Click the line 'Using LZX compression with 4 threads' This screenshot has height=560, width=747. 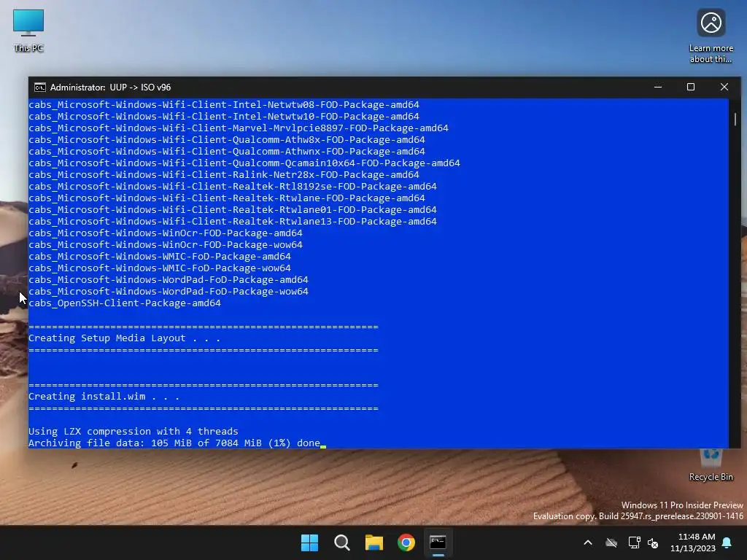coord(133,432)
